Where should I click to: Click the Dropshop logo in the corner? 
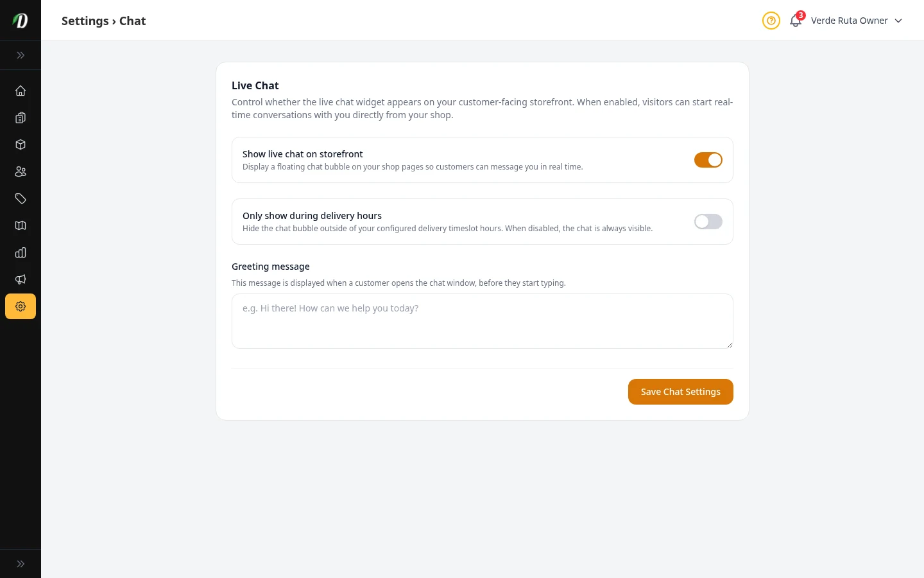(x=21, y=21)
